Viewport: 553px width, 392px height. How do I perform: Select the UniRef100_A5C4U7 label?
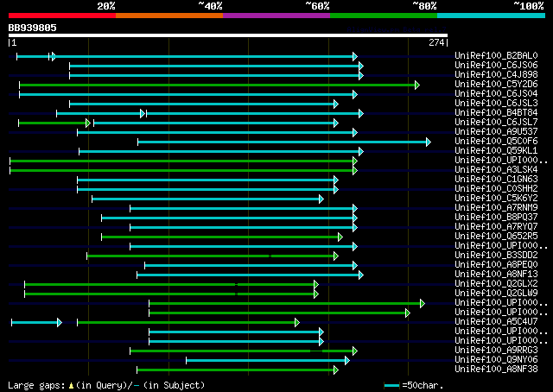(x=496, y=322)
